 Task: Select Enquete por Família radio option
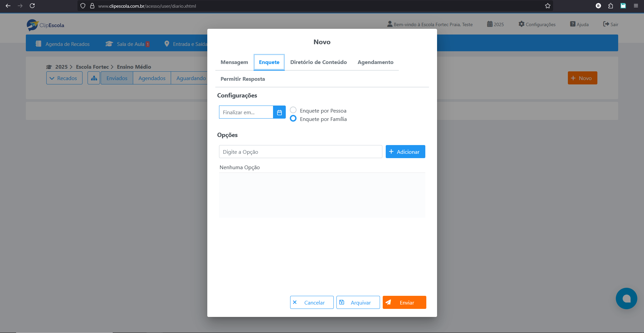[293, 119]
